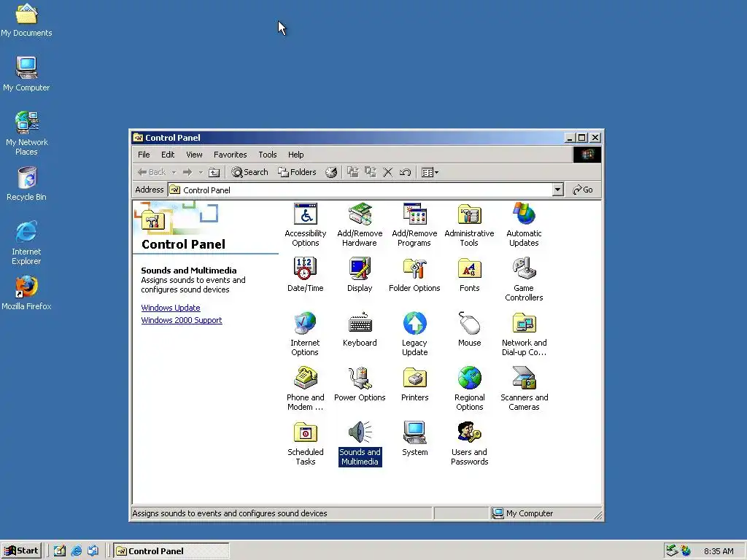Select Users and Passwords icon
The image size is (747, 560).
coord(469,444)
